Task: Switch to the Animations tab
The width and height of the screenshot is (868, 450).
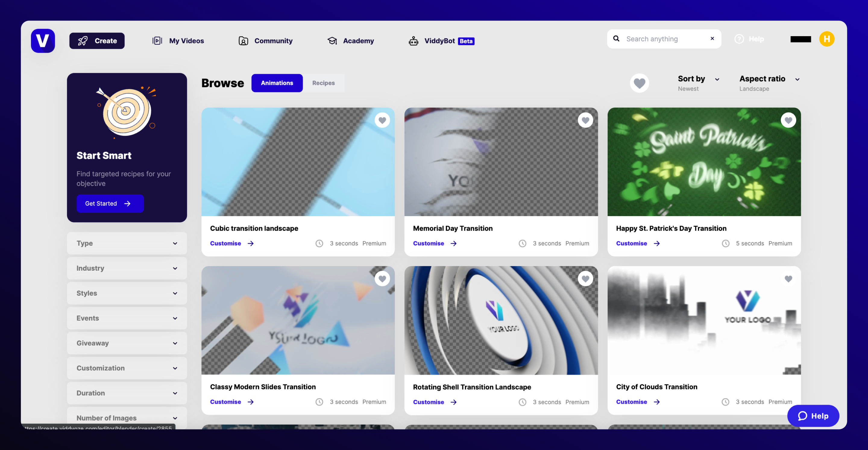Action: (277, 83)
